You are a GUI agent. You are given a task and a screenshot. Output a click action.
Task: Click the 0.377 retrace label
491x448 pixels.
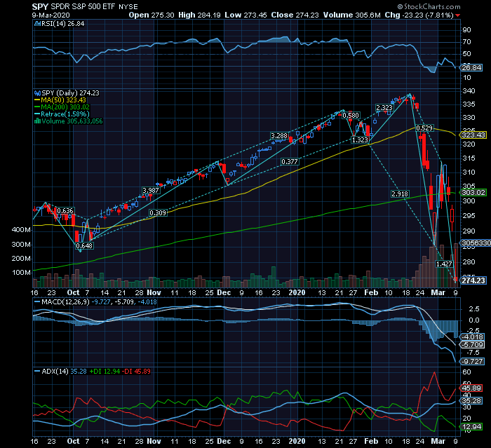289,161
